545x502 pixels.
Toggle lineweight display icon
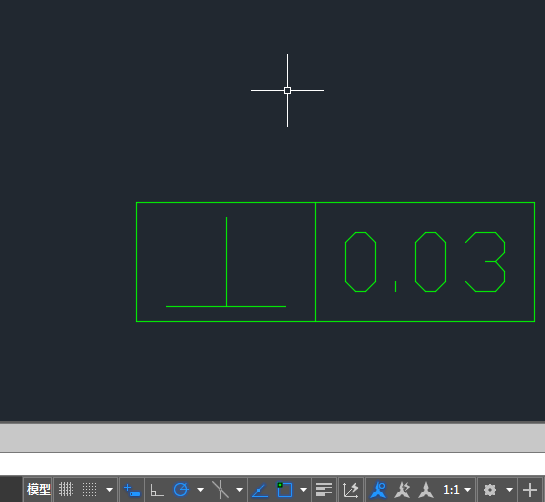(324, 490)
